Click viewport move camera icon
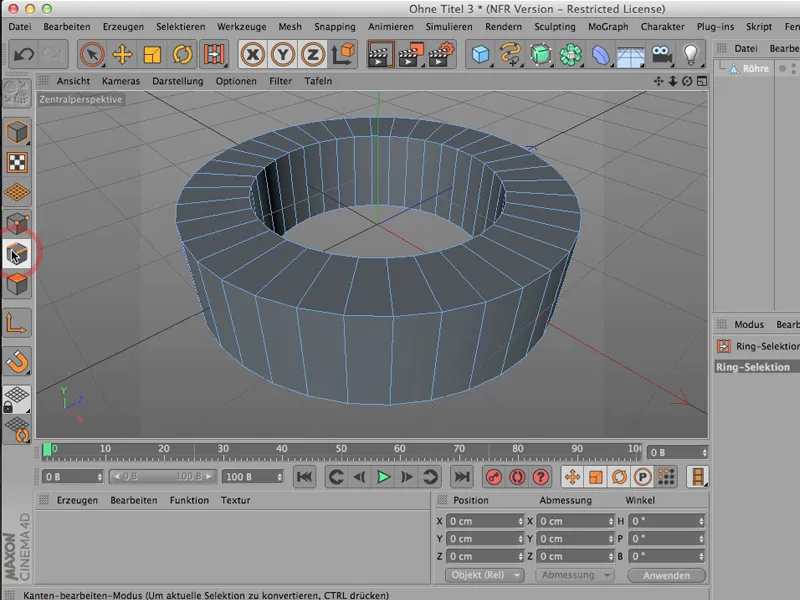The height and width of the screenshot is (600, 800). (x=658, y=81)
